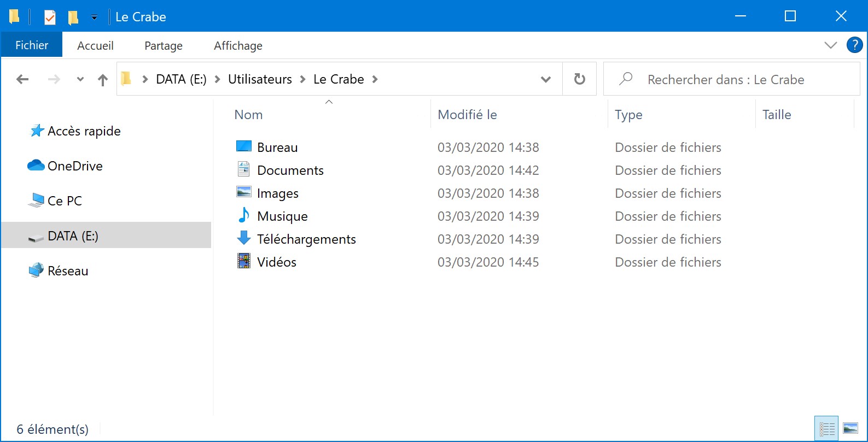Switch to the Partage ribbon tab

click(164, 46)
